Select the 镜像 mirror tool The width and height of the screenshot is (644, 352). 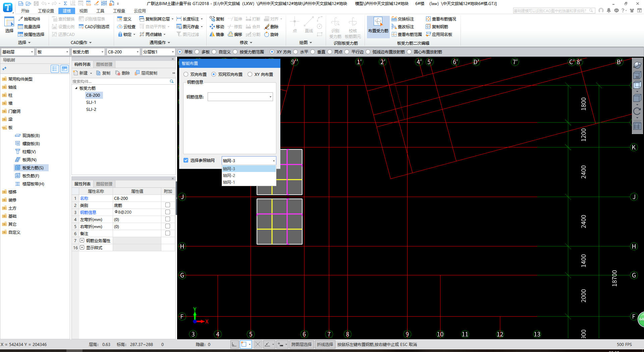[x=212, y=34]
